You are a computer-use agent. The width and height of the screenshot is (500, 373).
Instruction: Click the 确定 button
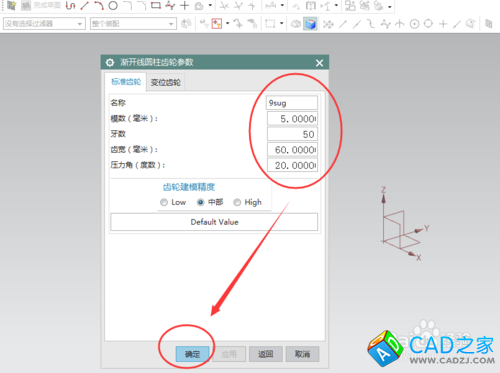(192, 354)
